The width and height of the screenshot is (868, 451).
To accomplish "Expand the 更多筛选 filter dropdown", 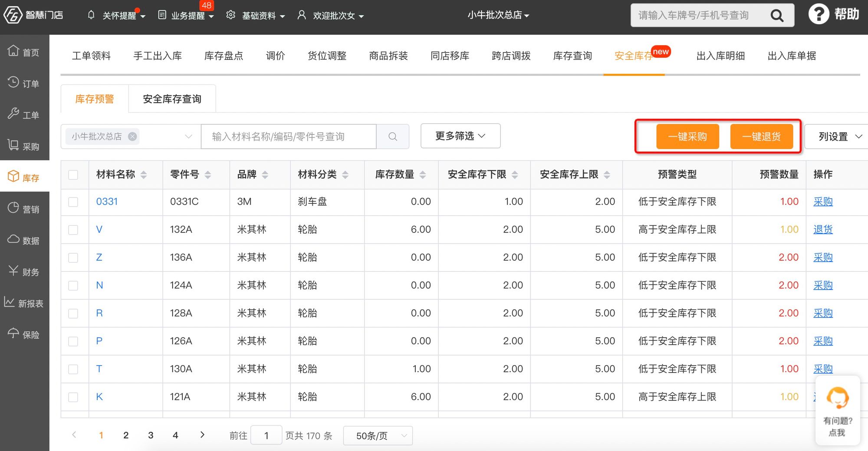I will [460, 136].
